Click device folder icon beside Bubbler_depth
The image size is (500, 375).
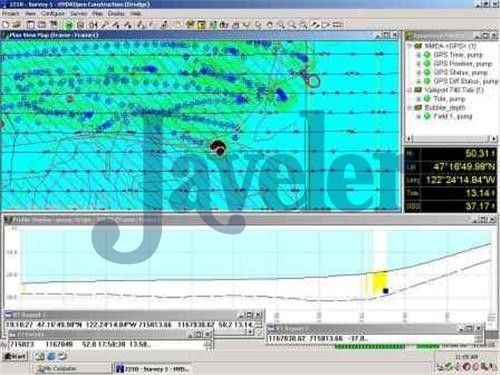[418, 108]
